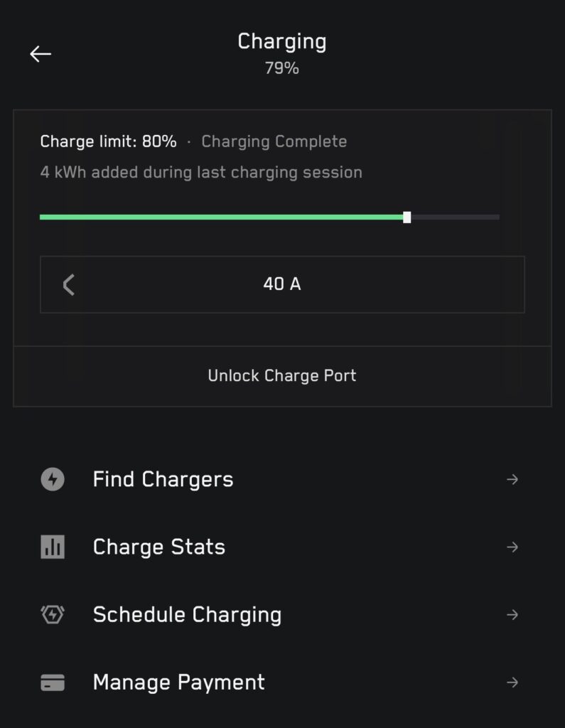Screen dimensions: 565x728
Task: Tap the lightning bolt Find Chargers icon
Action: pos(53,479)
